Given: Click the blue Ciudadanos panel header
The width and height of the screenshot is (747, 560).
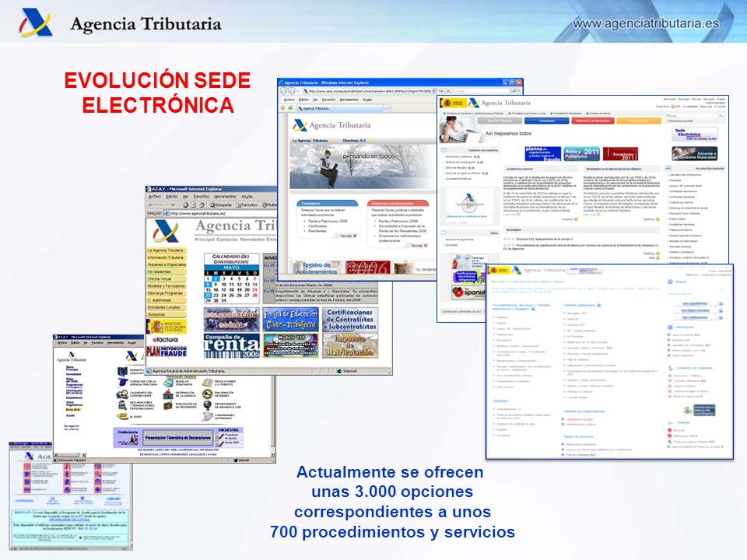Looking at the screenshot, I should click(x=328, y=203).
